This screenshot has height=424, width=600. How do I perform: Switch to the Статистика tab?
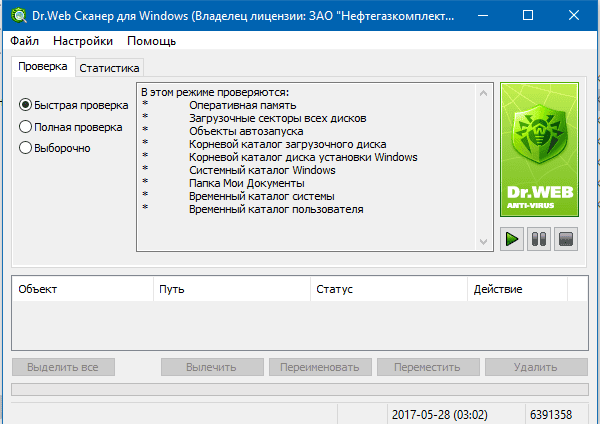[x=109, y=68]
